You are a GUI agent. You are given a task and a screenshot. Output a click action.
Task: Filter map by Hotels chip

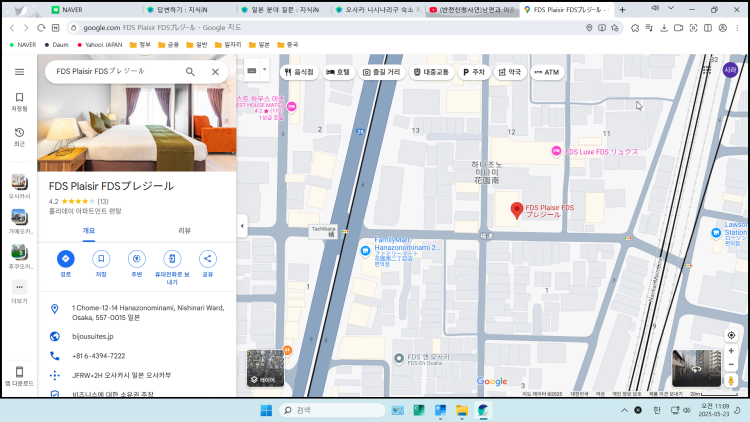(338, 72)
